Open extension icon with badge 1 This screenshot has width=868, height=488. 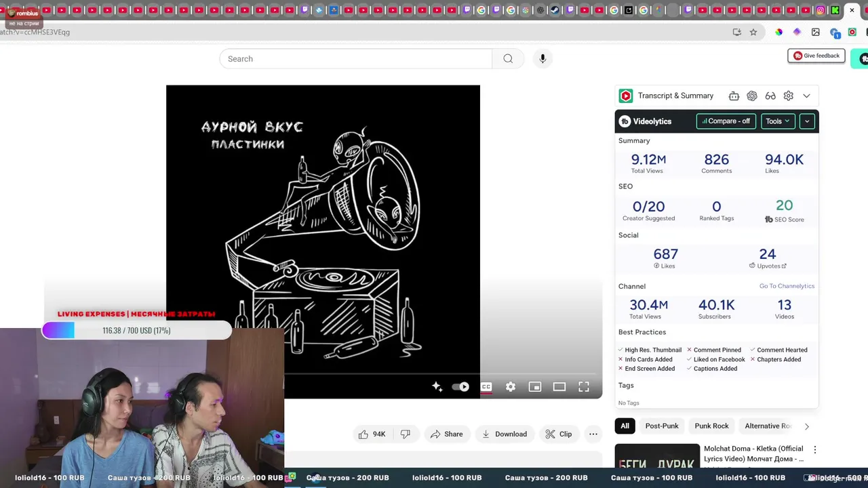click(834, 33)
